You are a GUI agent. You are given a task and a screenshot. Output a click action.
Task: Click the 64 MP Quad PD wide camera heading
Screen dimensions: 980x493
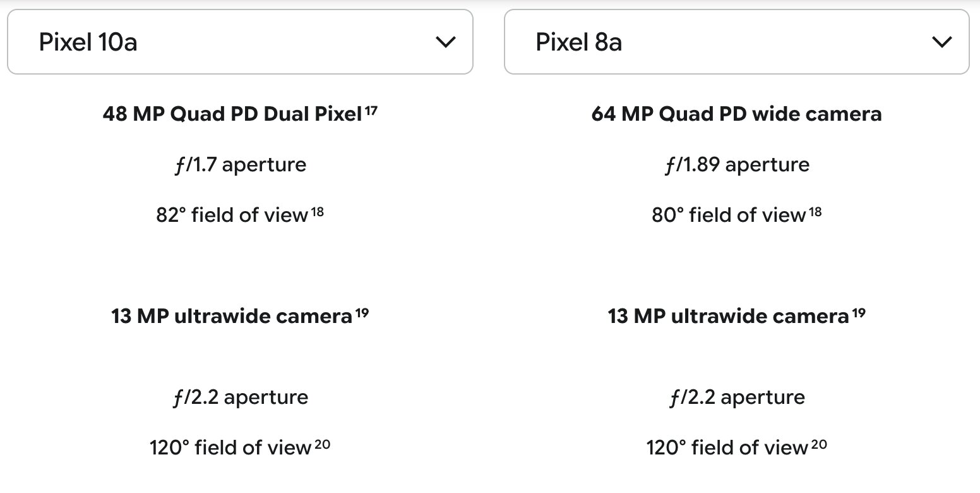pyautogui.click(x=736, y=114)
